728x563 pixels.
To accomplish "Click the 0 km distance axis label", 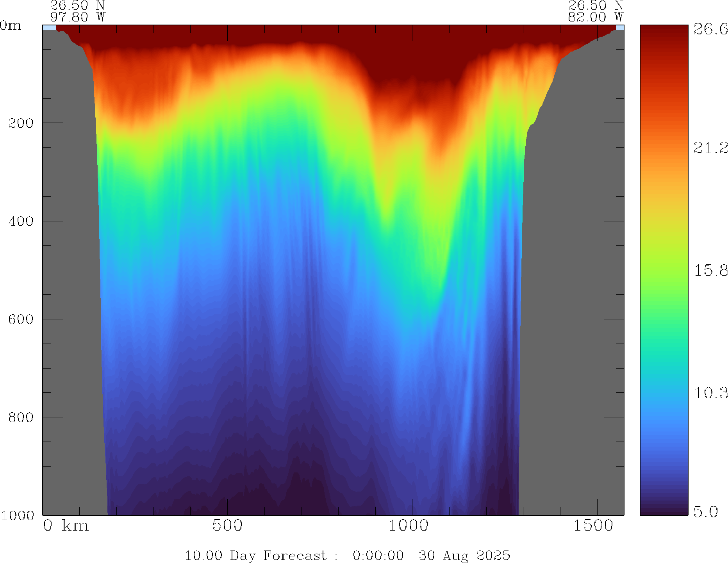I will (x=66, y=526).
